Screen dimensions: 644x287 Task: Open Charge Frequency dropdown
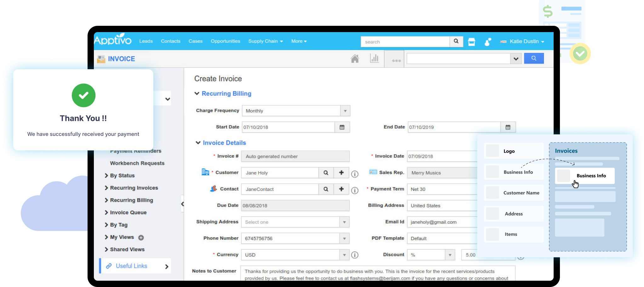click(345, 111)
